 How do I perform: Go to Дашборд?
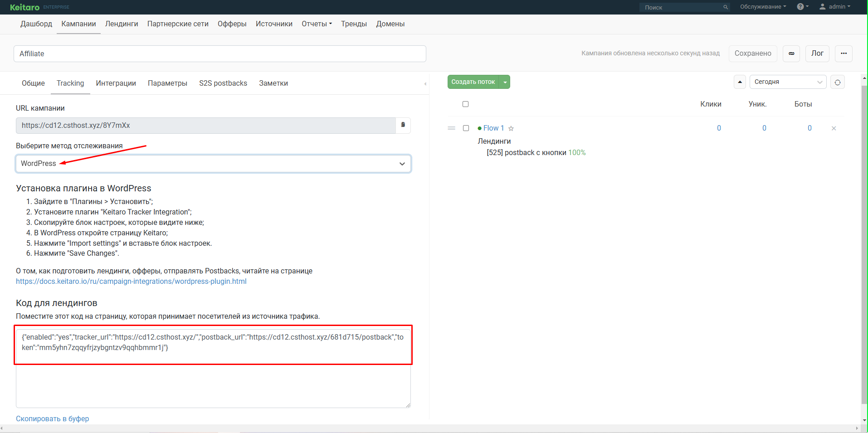36,24
